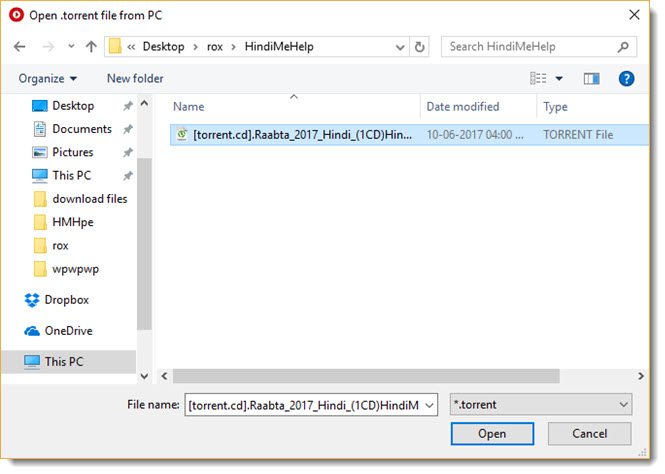Expand the address bar history dropdown

pyautogui.click(x=400, y=47)
